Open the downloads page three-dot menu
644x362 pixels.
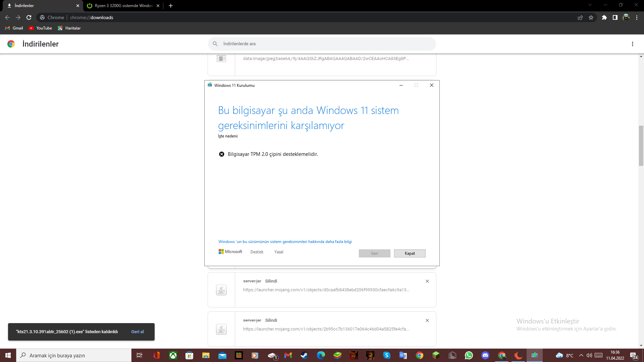tap(633, 44)
